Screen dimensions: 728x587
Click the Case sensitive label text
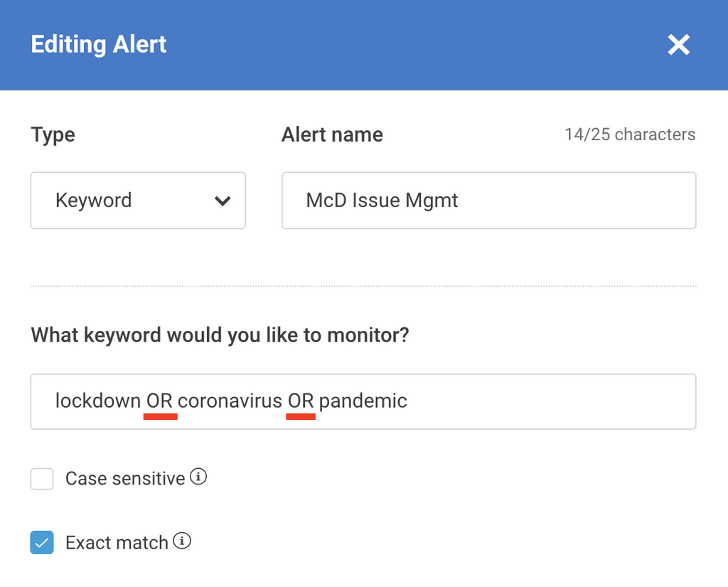tap(125, 479)
